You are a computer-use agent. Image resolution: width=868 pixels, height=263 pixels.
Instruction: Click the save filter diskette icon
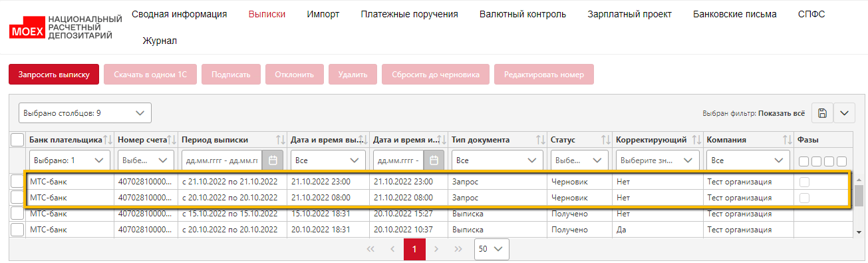point(822,113)
